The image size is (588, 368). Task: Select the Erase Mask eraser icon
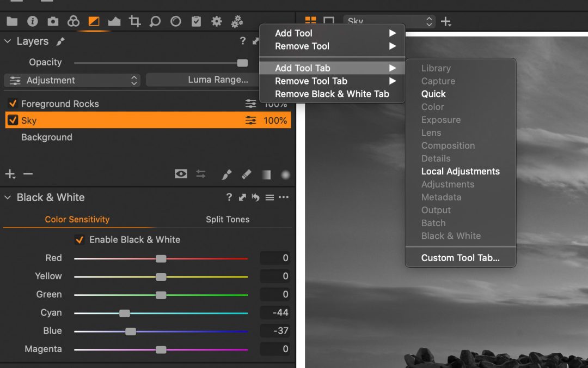coord(246,174)
